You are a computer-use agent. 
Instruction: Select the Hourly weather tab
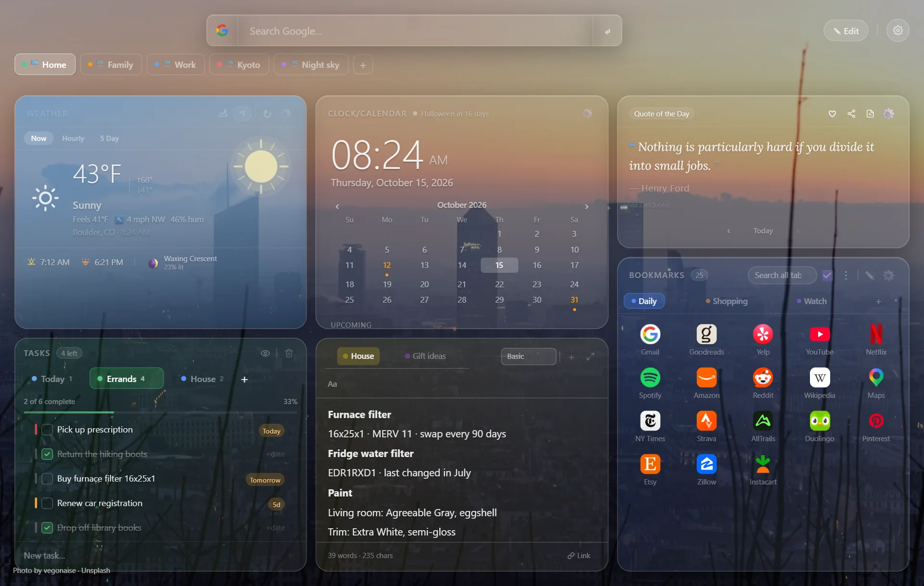tap(73, 139)
